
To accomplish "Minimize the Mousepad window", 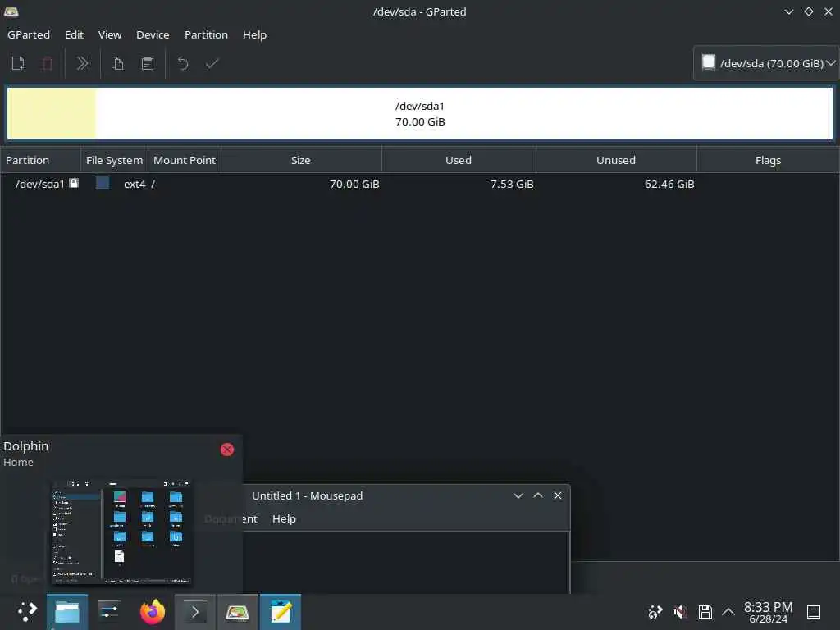I will click(518, 495).
